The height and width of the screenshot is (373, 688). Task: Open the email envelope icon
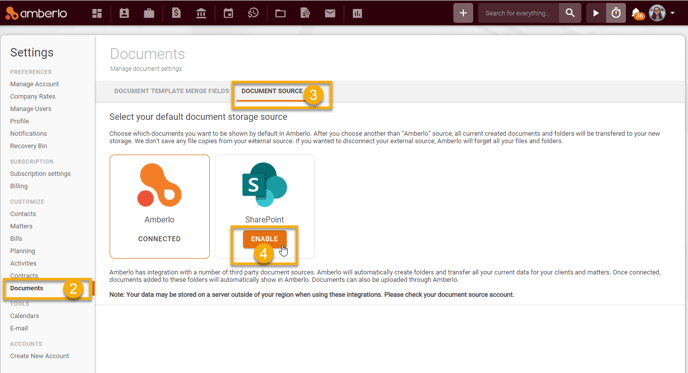(x=330, y=14)
